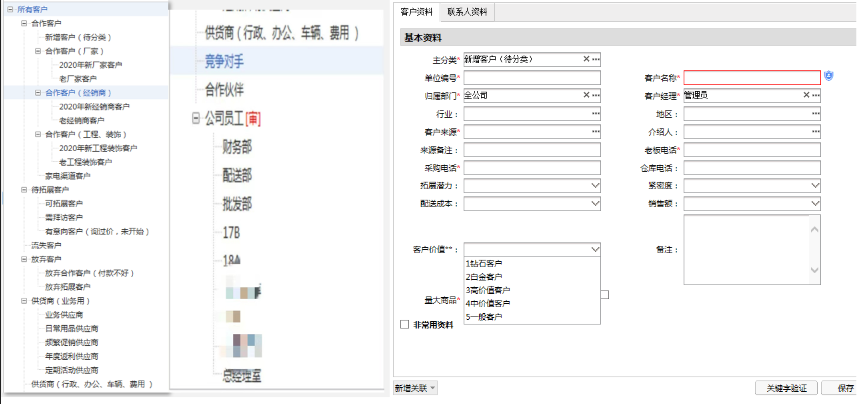Select 新增客户(待分类) in the tree
The width and height of the screenshot is (863, 404).
tap(78, 37)
